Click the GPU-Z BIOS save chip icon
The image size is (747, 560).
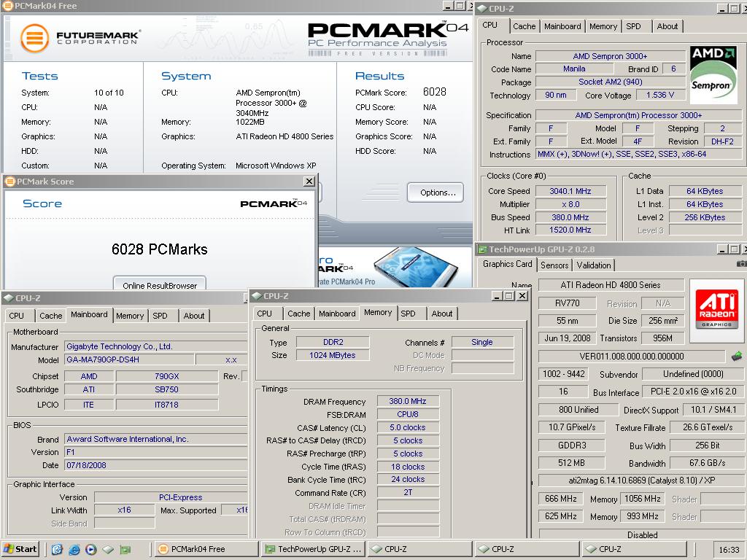(x=737, y=356)
